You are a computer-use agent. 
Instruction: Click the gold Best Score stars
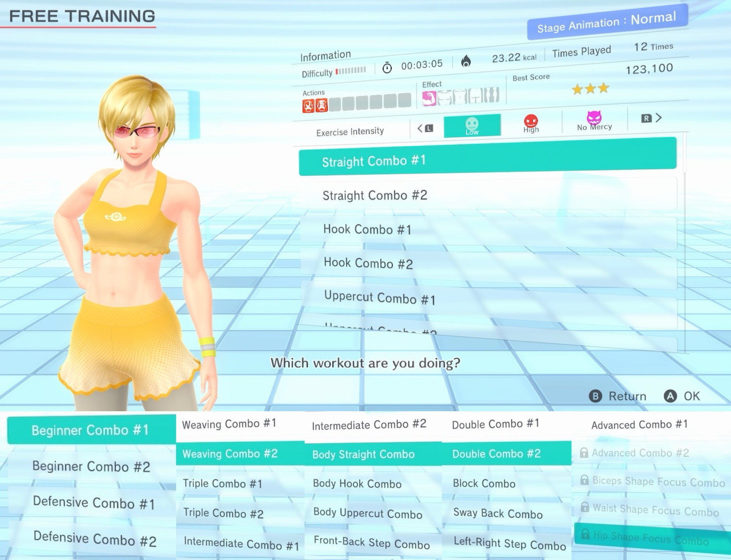click(590, 88)
